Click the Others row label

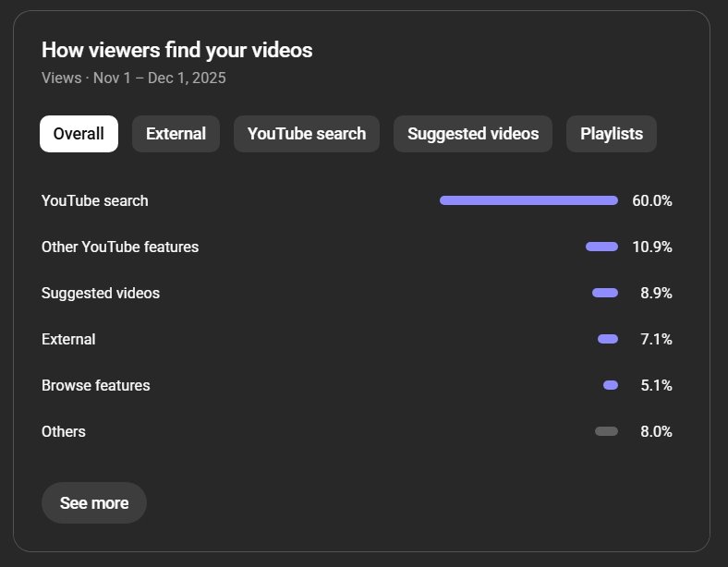[64, 431]
